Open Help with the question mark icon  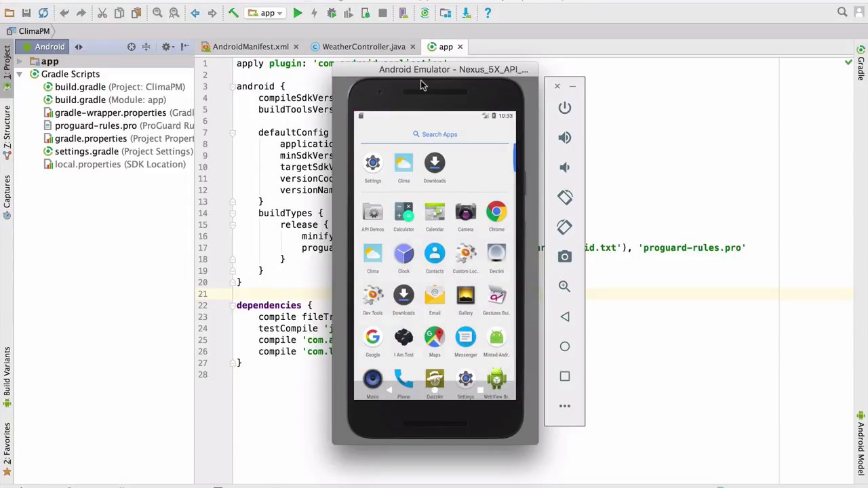488,13
